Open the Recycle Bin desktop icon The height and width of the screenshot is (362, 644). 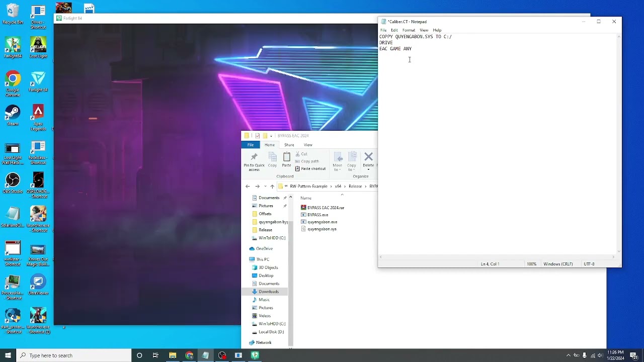tap(13, 14)
